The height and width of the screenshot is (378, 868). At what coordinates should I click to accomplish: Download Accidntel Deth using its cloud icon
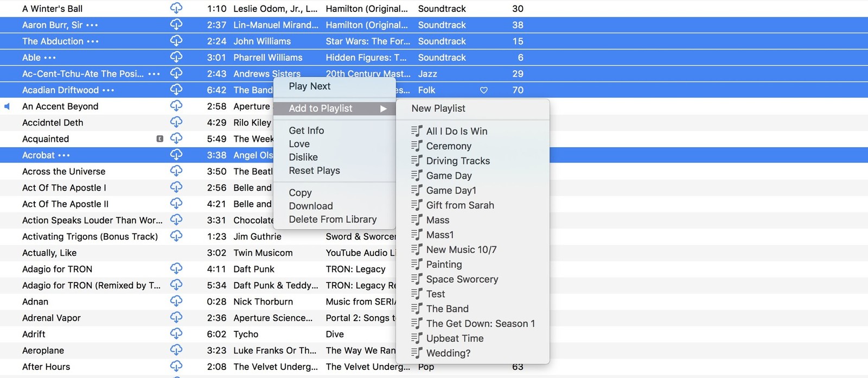176,122
